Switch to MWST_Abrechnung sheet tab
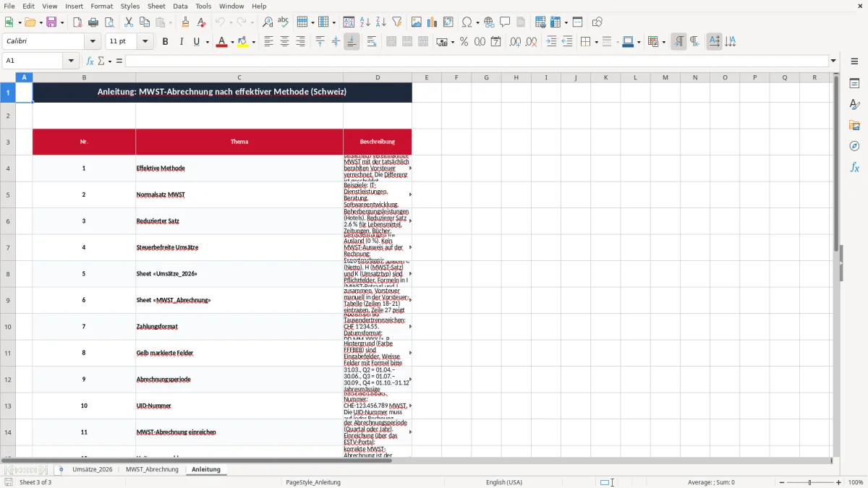Image resolution: width=868 pixels, height=488 pixels. (x=152, y=469)
